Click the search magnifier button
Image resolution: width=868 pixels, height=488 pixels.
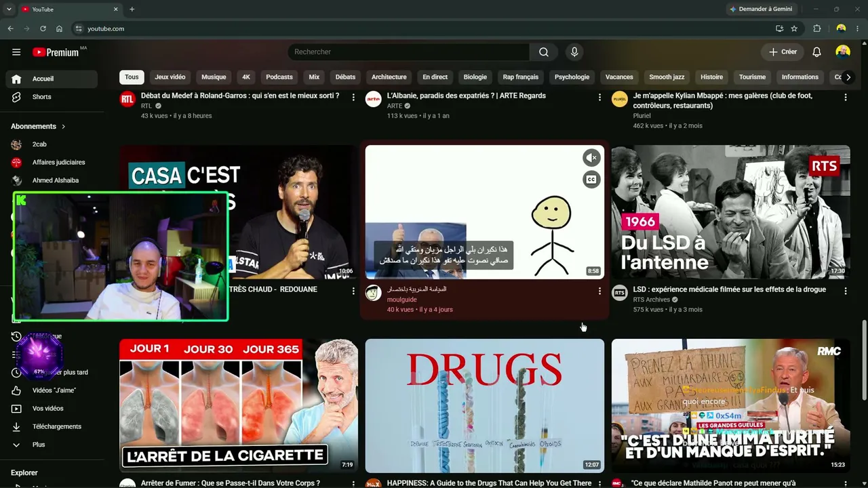point(544,52)
